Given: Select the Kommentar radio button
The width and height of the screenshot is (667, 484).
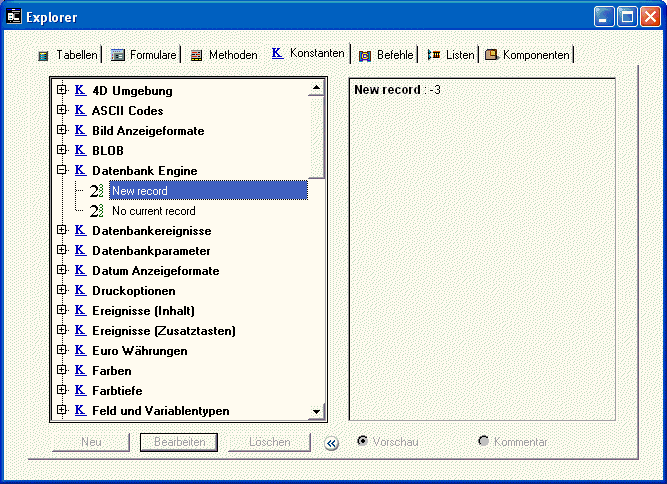Looking at the screenshot, I should (484, 441).
